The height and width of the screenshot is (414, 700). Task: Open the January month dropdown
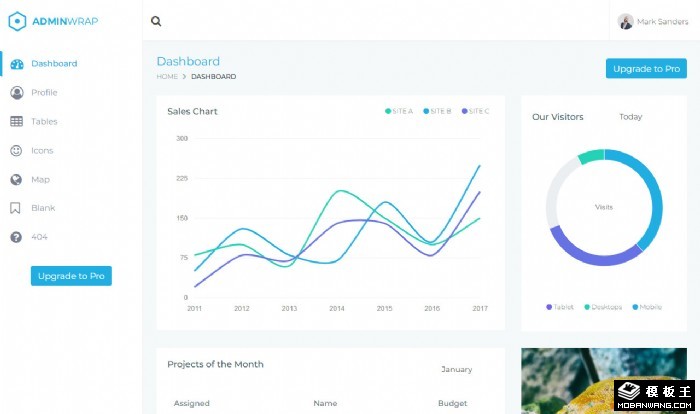tap(456, 369)
